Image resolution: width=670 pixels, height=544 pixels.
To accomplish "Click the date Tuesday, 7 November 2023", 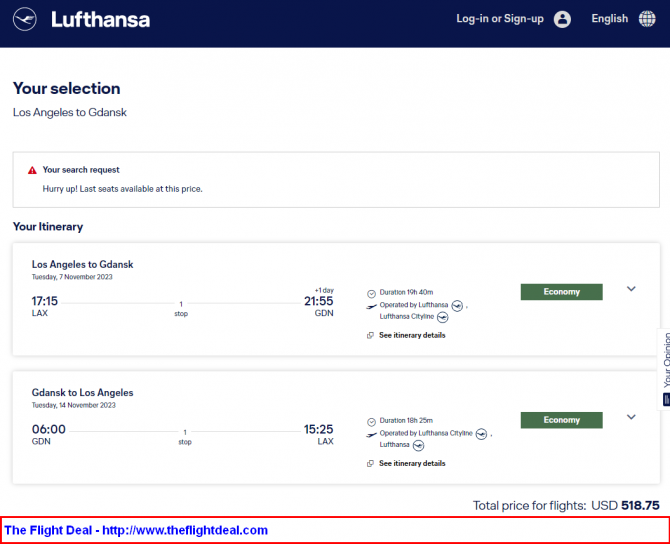I will (72, 277).
